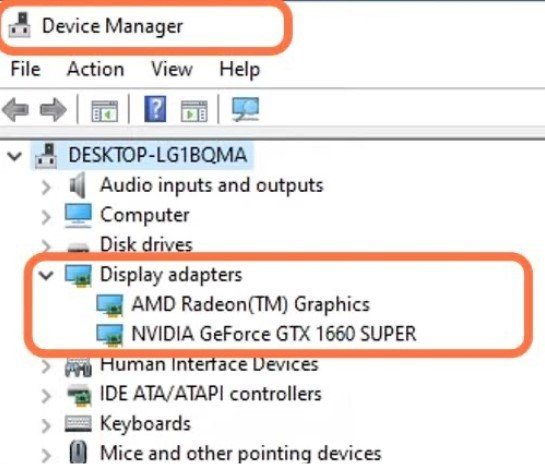Viewport: 545px width, 472px height.
Task: Click the Show/Hide Console Tree icon
Action: coord(104,111)
